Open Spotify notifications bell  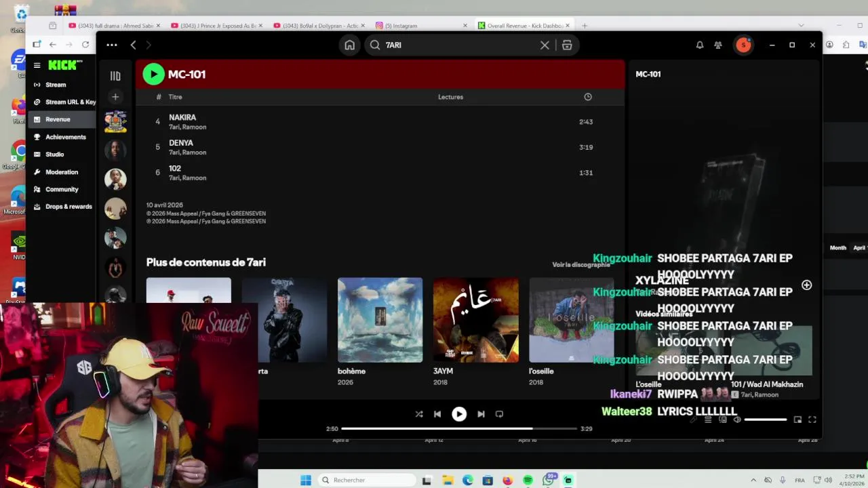tap(699, 45)
